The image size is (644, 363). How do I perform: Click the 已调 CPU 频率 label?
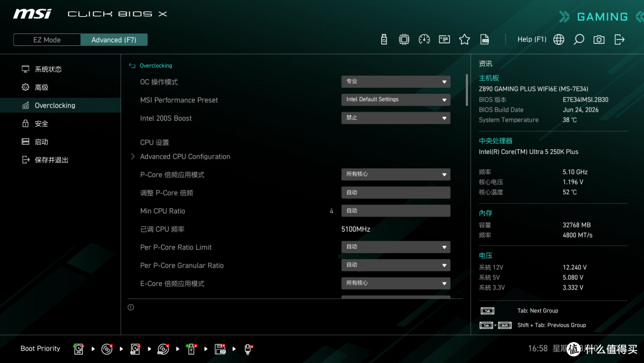pos(162,229)
